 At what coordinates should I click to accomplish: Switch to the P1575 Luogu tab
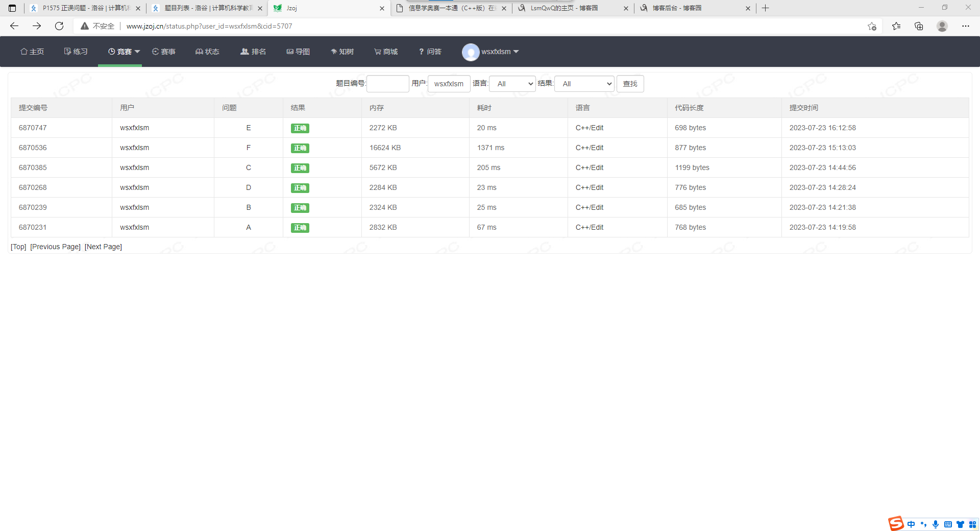coord(85,8)
